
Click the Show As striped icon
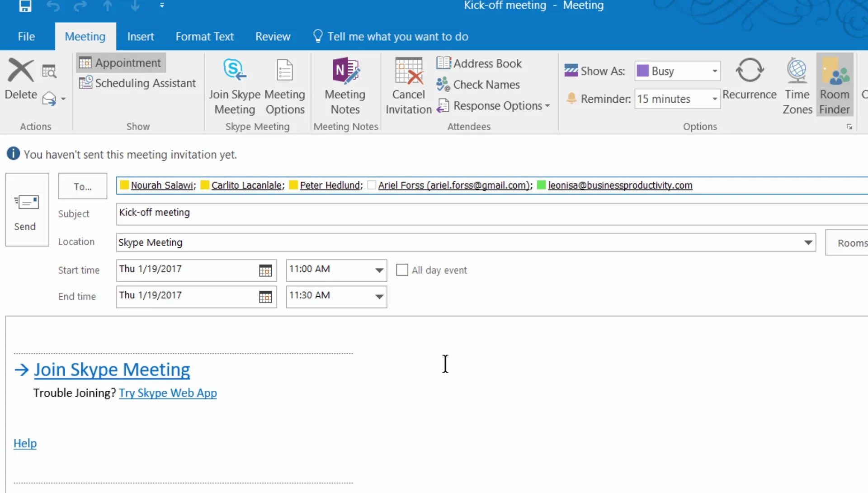tap(571, 71)
